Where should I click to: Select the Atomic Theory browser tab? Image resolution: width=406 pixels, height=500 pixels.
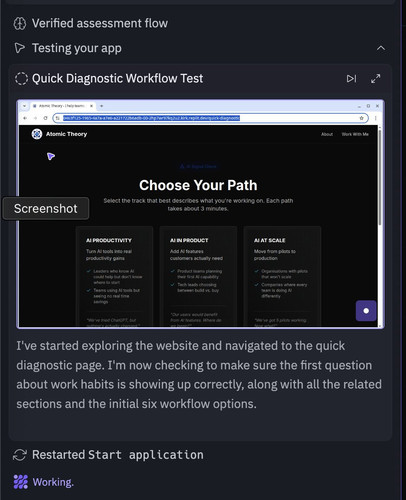[x=63, y=106]
